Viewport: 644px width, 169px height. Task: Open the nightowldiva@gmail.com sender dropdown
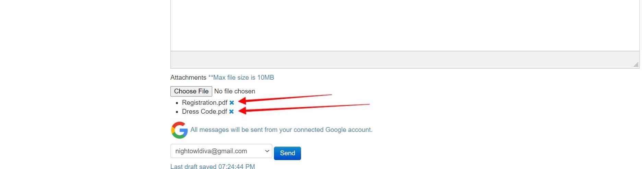pyautogui.click(x=221, y=151)
